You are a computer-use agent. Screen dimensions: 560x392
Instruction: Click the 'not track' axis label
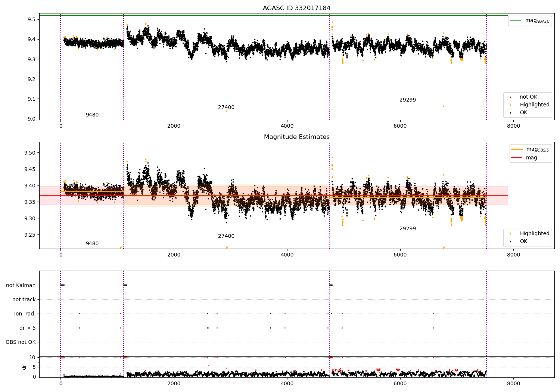pyautogui.click(x=24, y=300)
